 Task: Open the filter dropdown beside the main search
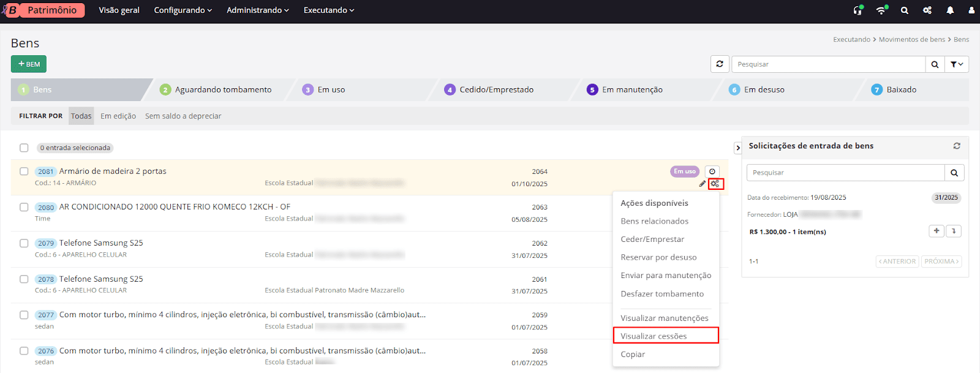(957, 64)
